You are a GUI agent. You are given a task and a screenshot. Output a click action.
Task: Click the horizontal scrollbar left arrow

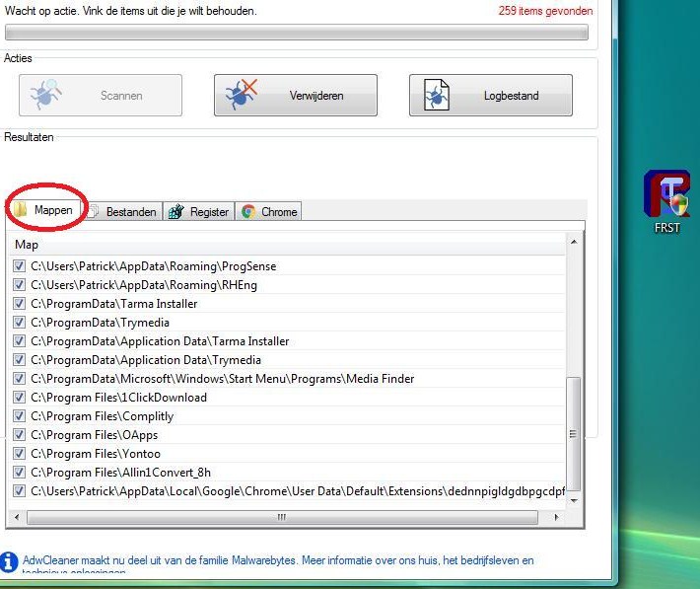[x=17, y=517]
